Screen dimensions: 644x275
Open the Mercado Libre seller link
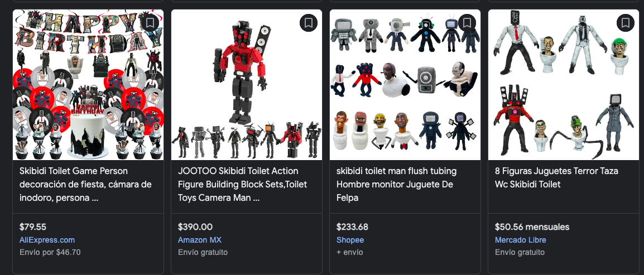pyautogui.click(x=520, y=240)
